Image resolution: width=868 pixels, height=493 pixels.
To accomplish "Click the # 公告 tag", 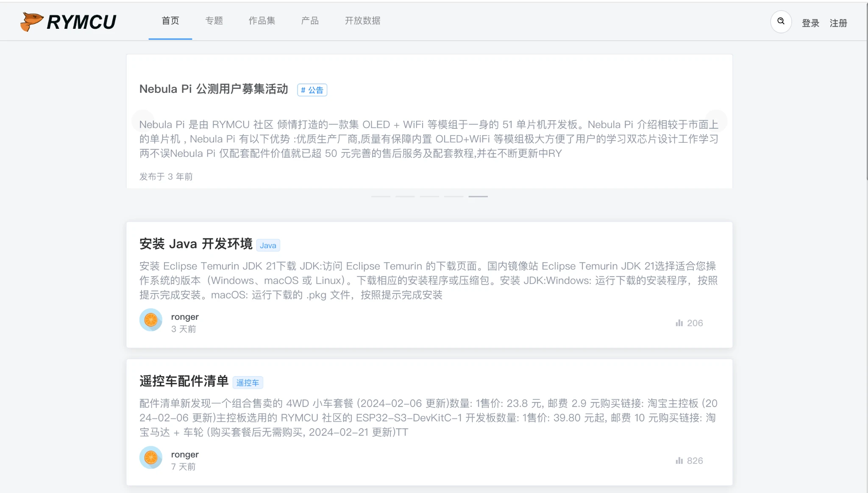I will coord(312,90).
